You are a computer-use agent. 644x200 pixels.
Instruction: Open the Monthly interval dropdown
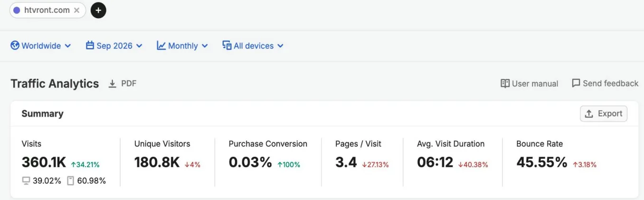(x=182, y=46)
